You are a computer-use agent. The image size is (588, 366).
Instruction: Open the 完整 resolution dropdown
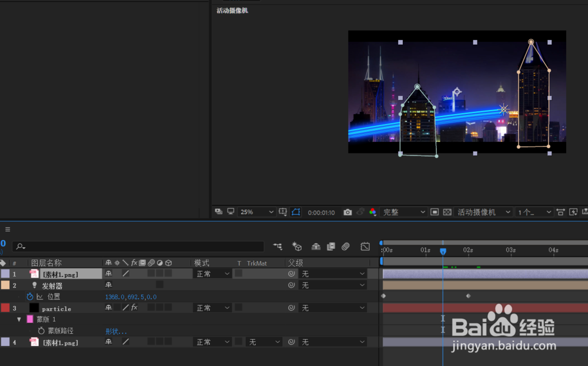[x=403, y=212]
